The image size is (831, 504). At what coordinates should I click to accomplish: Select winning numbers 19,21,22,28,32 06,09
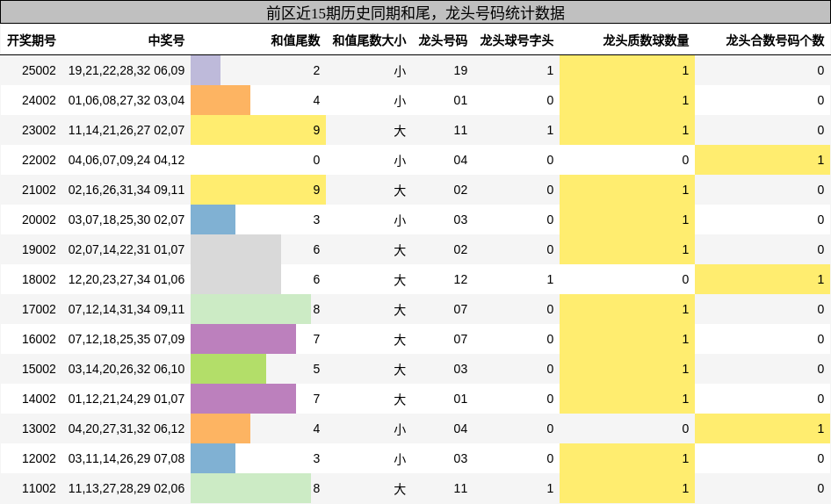pos(126,70)
